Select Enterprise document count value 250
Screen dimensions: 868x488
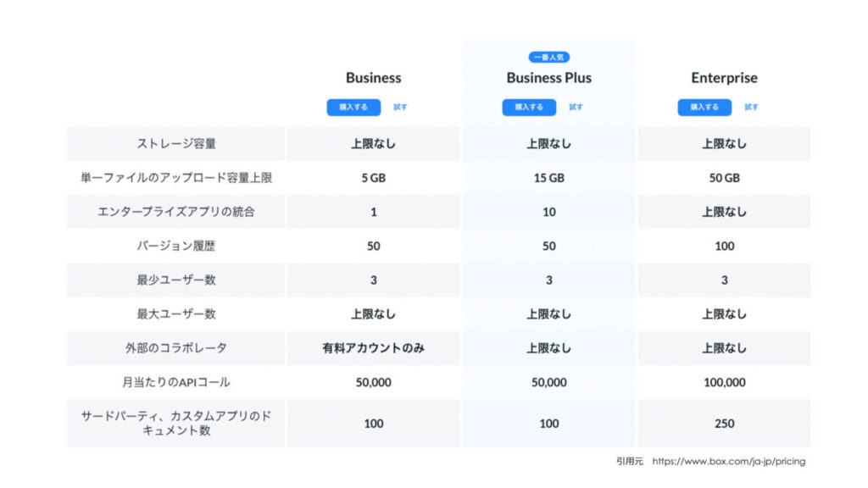(725, 424)
